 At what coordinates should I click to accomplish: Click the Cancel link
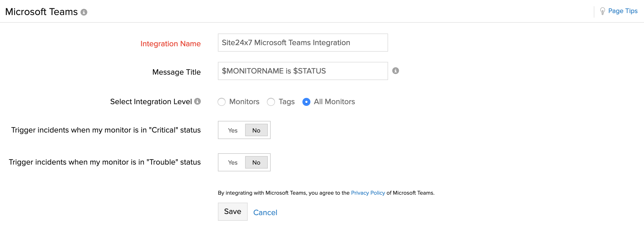pyautogui.click(x=265, y=213)
